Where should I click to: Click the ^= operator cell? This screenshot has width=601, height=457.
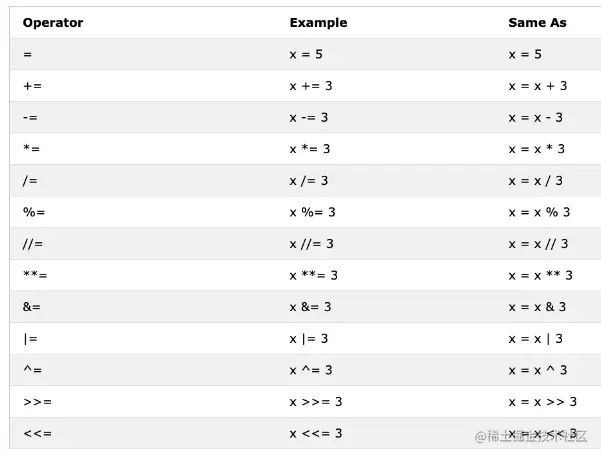(x=32, y=370)
